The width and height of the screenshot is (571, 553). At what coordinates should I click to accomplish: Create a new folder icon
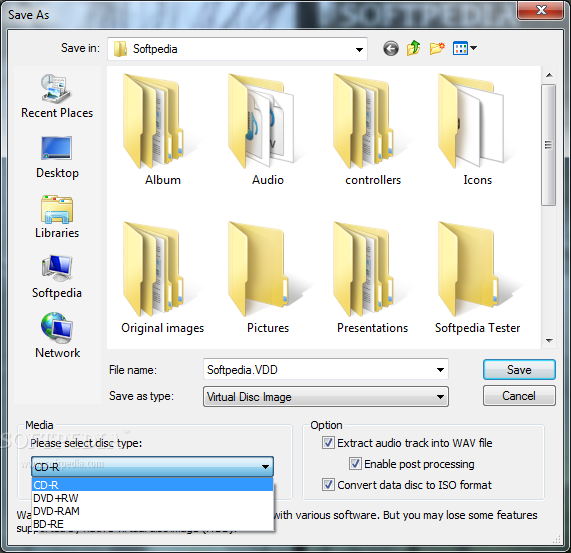[437, 48]
